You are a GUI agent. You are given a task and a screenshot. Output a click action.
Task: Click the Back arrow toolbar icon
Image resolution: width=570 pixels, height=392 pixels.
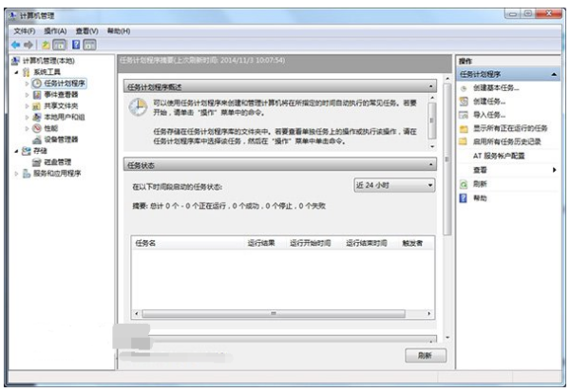[15, 45]
